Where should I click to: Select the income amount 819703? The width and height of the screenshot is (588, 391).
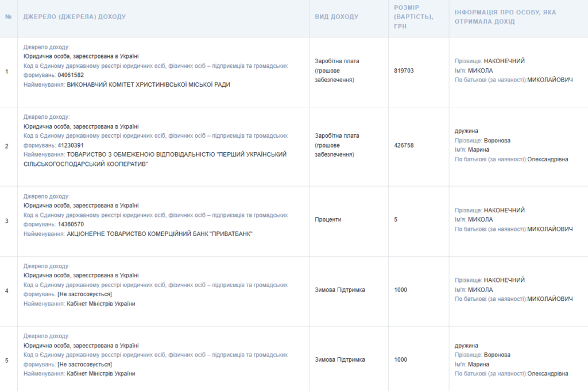404,71
